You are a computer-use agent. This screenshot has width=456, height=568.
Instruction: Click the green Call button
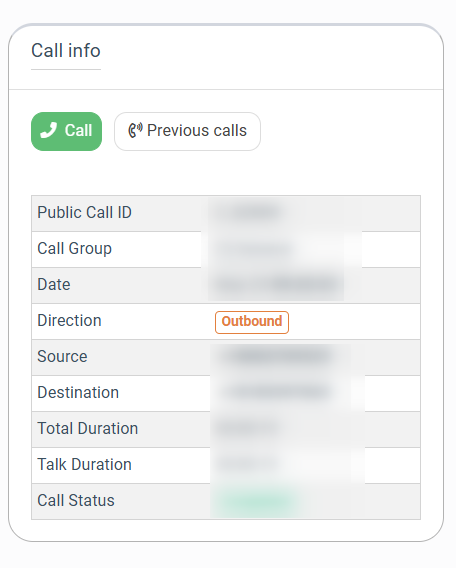pos(66,131)
